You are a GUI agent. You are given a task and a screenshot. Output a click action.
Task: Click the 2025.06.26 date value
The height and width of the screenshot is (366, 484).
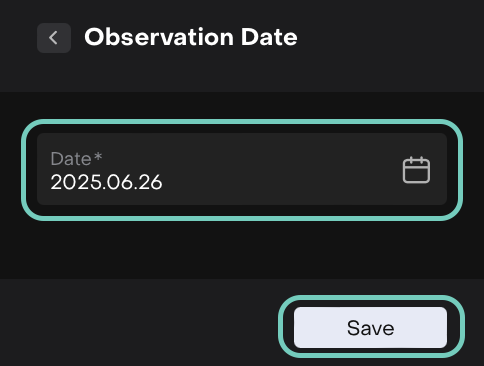click(106, 182)
